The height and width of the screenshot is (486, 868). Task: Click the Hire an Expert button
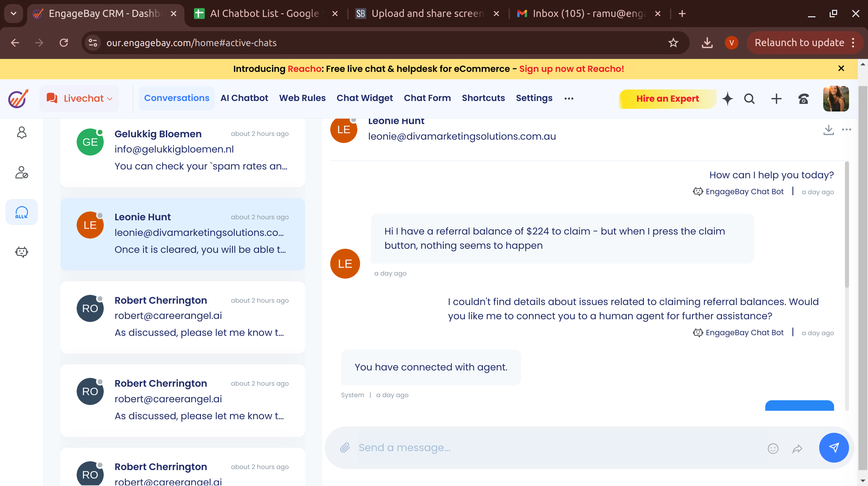(x=667, y=99)
